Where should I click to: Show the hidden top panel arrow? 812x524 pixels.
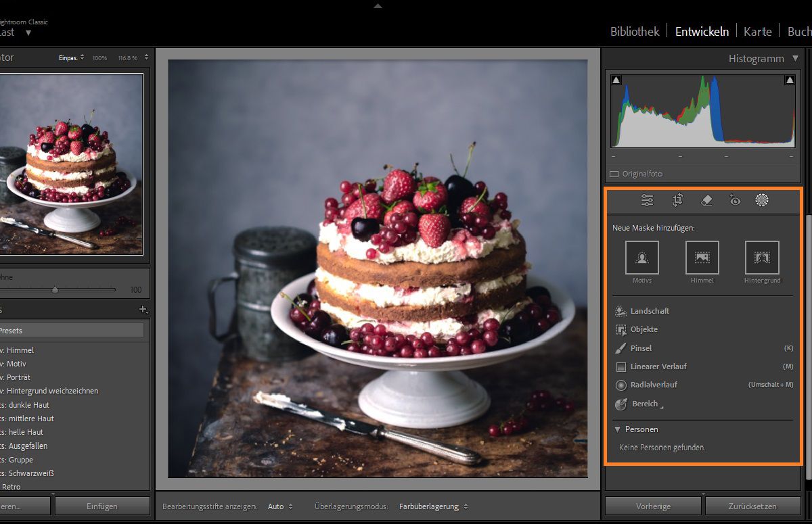378,5
